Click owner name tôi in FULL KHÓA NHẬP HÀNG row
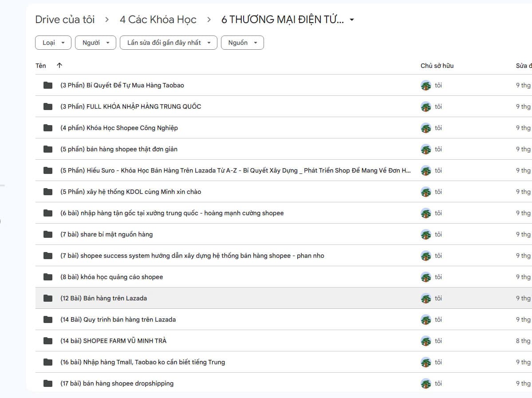This screenshot has height=398, width=532. coord(438,106)
